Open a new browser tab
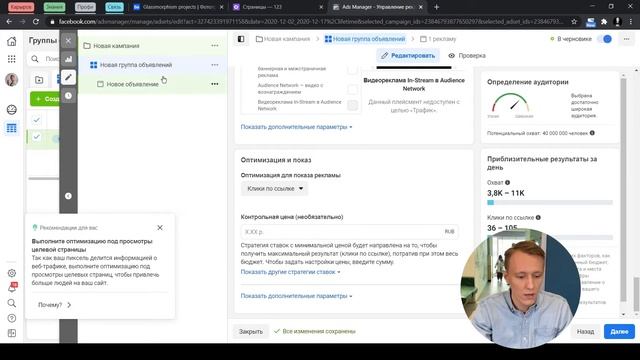This screenshot has height=360, width=640. pos(436,7)
